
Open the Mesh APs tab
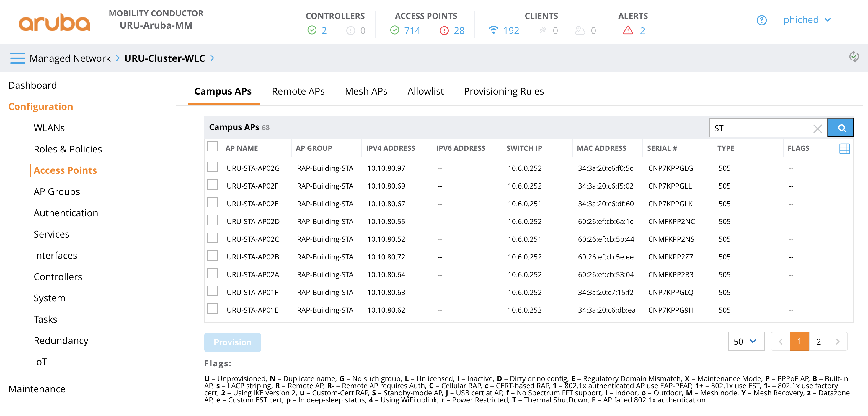point(366,91)
